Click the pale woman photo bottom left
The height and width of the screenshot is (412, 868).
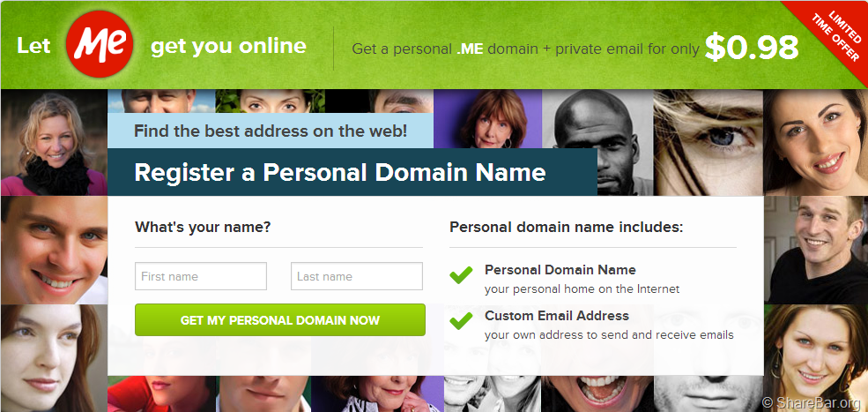click(55, 358)
